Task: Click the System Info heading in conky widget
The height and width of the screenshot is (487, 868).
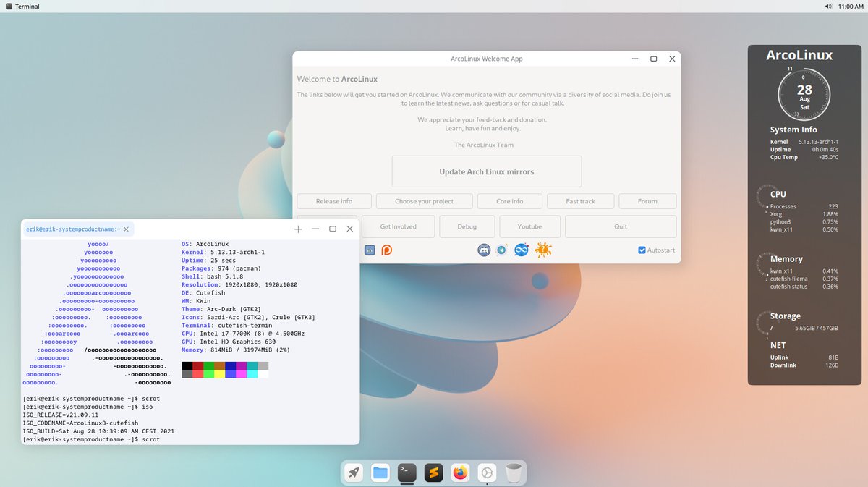Action: (x=793, y=130)
